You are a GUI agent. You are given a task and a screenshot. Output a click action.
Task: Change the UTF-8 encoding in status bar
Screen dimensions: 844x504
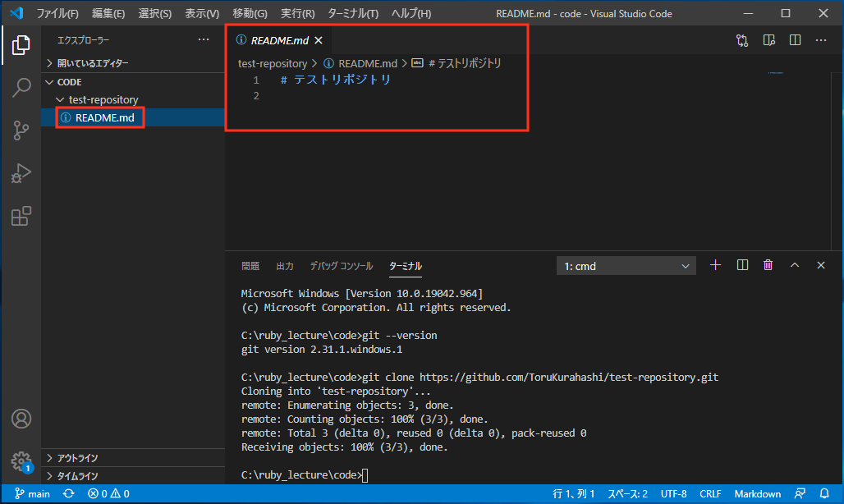673,494
